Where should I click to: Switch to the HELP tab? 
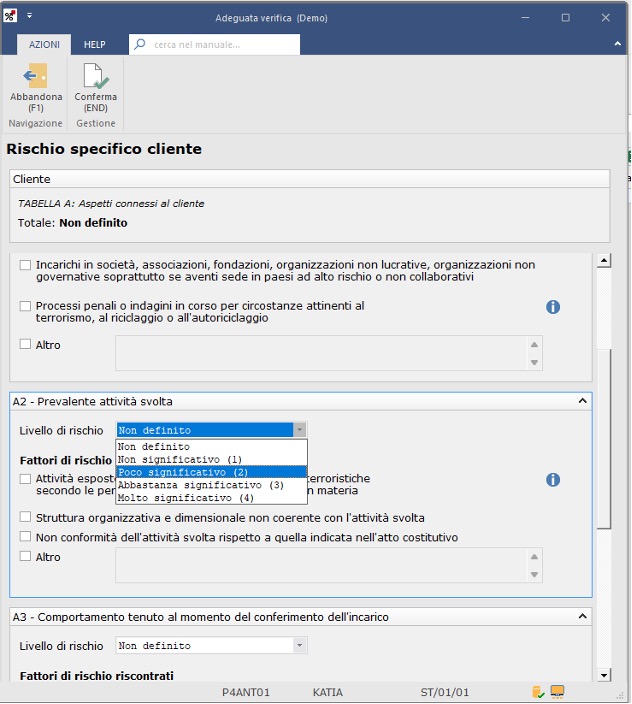coord(95,45)
